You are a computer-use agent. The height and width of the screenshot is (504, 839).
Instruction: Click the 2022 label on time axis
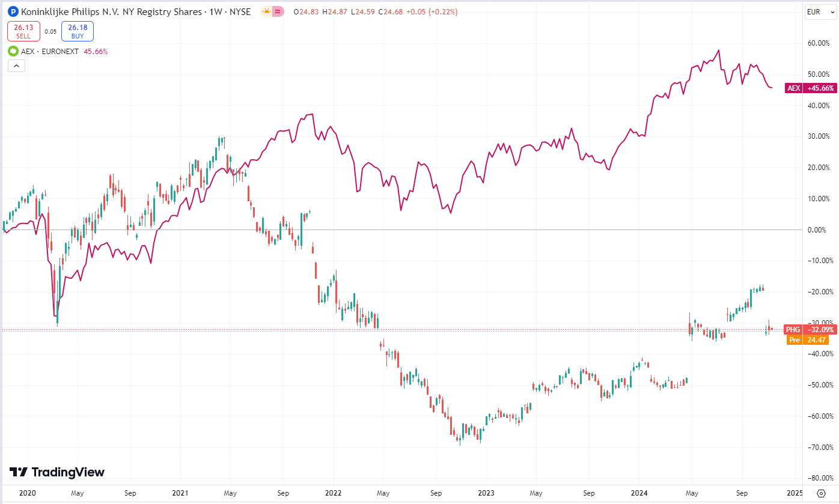332,493
